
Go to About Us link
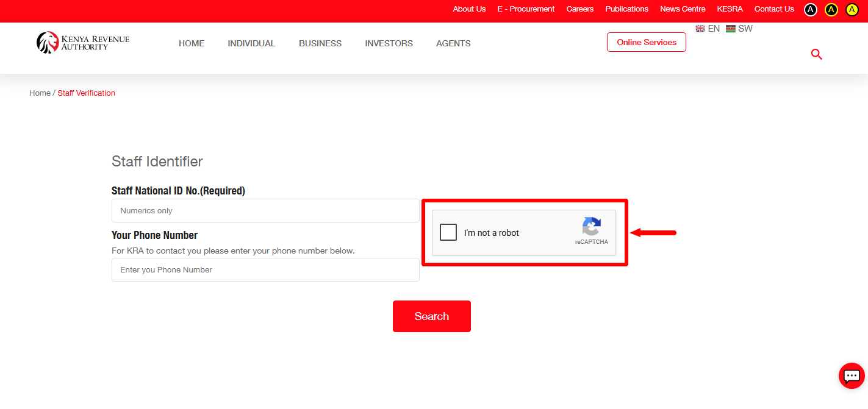469,9
